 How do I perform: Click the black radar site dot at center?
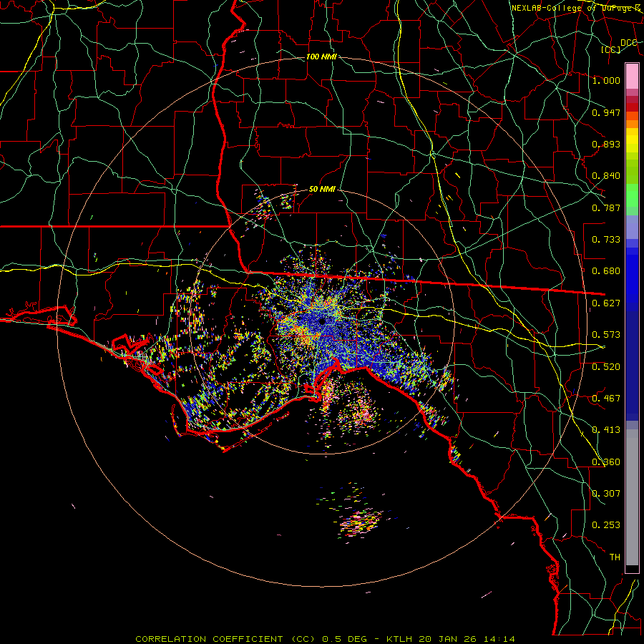[x=322, y=321]
